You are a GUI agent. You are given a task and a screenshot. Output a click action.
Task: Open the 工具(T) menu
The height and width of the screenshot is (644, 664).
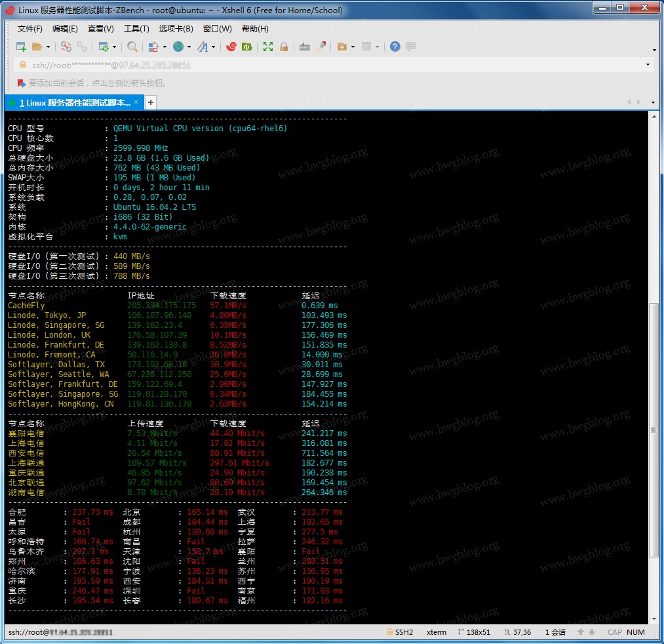click(x=136, y=29)
